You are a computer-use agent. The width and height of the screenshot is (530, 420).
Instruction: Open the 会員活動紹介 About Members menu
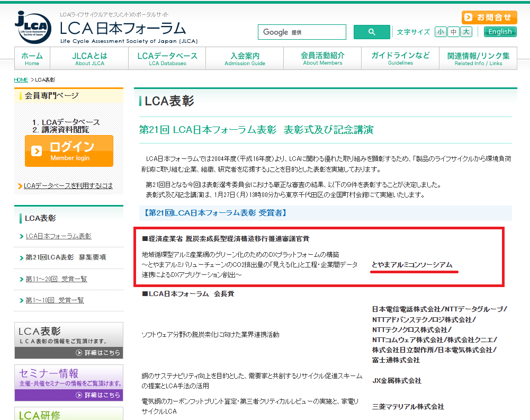tap(322, 58)
